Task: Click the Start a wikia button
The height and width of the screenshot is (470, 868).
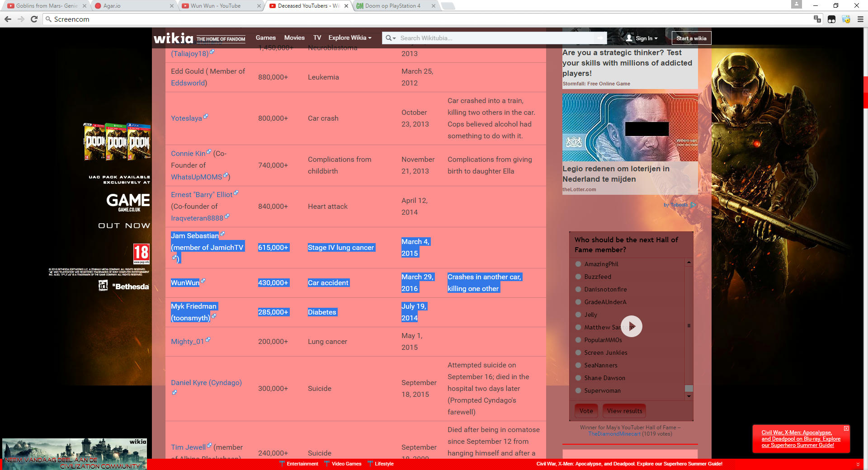Action: tap(691, 38)
